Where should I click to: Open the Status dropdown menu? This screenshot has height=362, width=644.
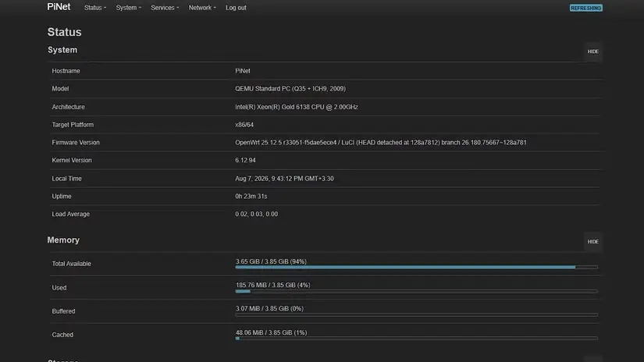(95, 8)
